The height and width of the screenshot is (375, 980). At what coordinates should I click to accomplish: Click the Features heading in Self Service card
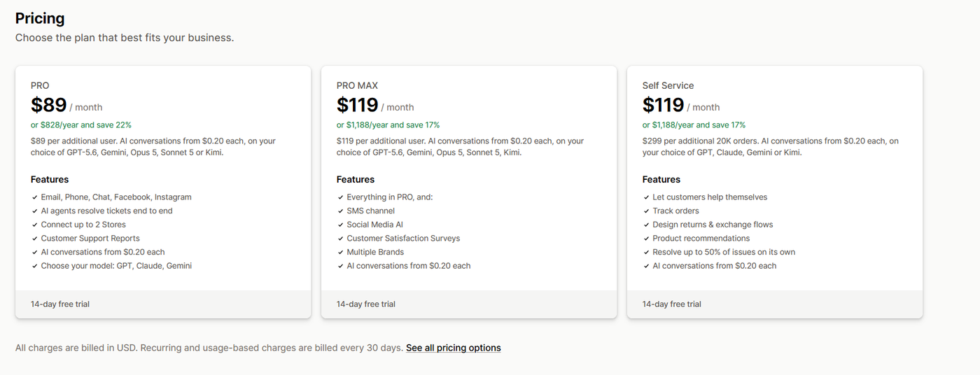(x=661, y=180)
